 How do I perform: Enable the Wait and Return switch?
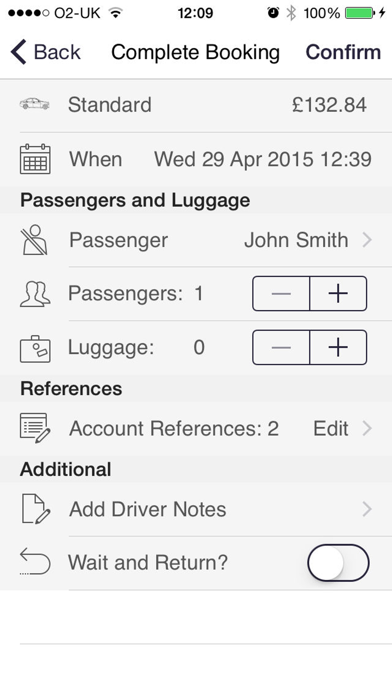coord(338,562)
